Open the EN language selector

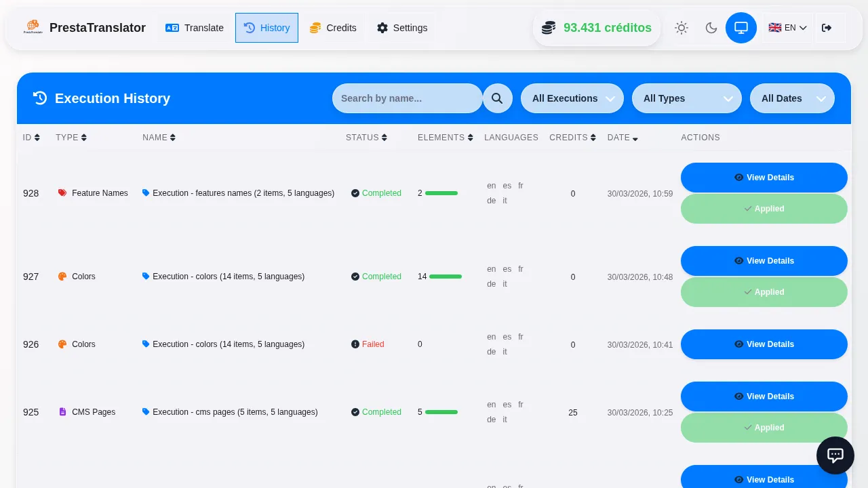point(787,28)
